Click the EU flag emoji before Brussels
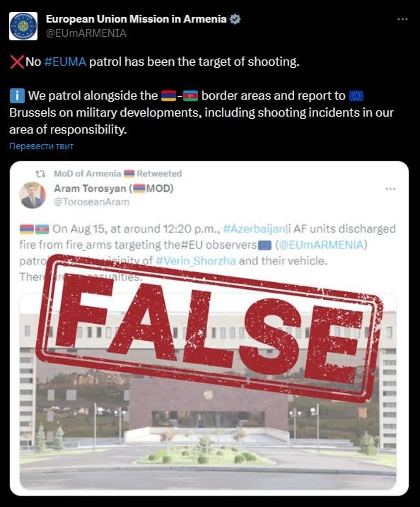The width and height of the screenshot is (420, 507). (x=356, y=96)
